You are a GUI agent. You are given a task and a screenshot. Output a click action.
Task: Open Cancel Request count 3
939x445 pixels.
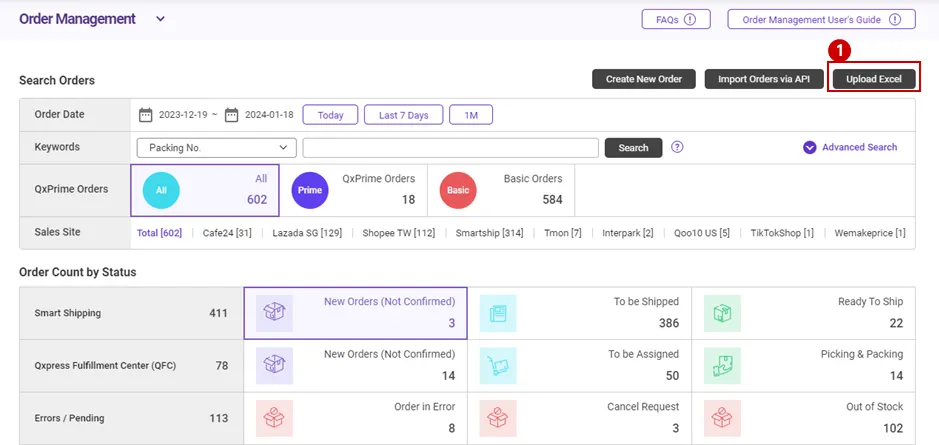[x=676, y=429]
